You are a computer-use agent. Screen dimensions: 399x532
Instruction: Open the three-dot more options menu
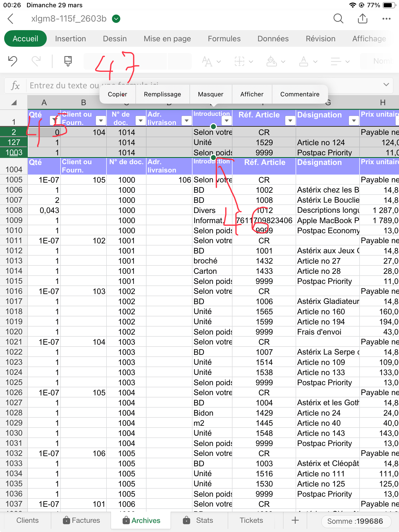click(x=386, y=19)
